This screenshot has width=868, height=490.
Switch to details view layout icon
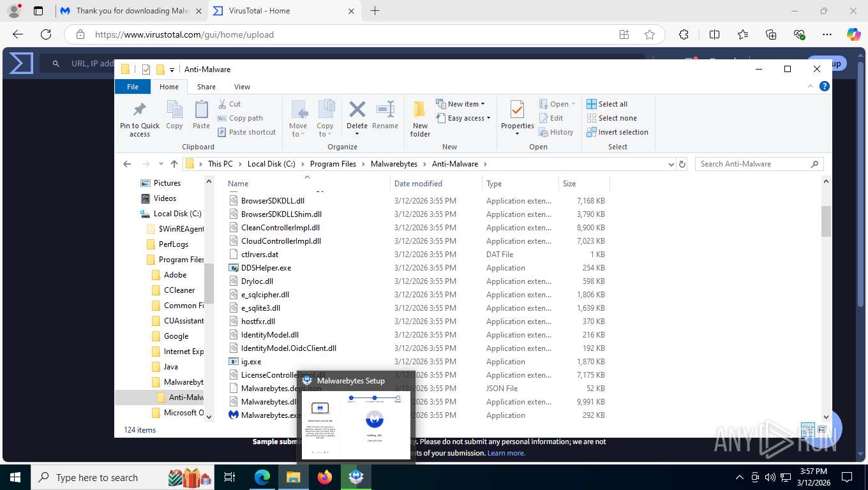(x=807, y=430)
